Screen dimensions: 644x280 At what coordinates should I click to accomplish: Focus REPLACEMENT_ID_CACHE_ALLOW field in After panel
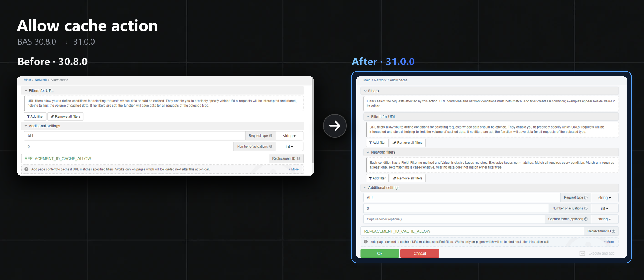[472, 231]
